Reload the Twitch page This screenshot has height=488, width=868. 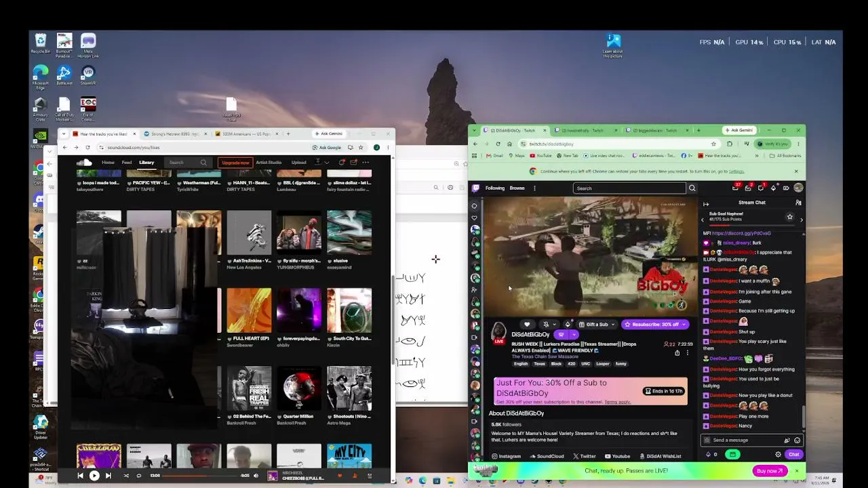(x=498, y=144)
